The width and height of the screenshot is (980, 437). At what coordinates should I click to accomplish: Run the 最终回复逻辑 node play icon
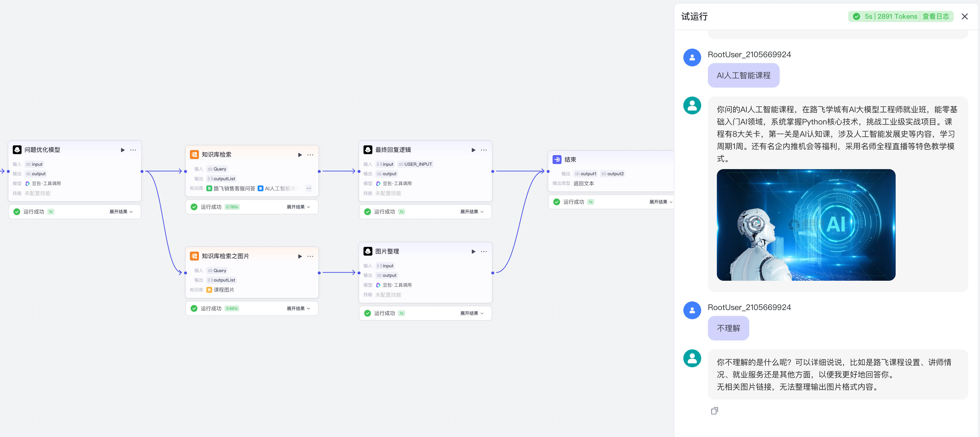pos(473,150)
